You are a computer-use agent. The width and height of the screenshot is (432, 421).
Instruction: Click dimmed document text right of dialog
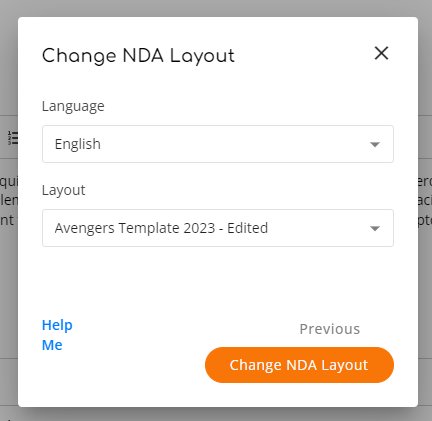425,201
